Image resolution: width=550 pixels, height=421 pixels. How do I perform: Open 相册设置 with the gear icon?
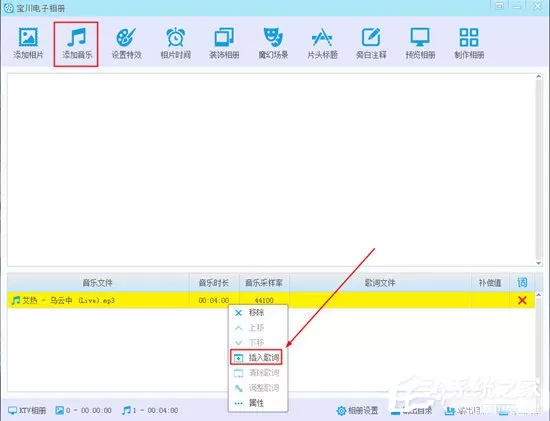pos(357,410)
